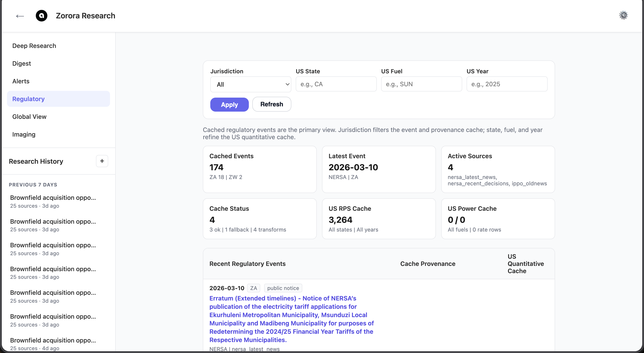Click the Apply button
644x353 pixels.
229,104
